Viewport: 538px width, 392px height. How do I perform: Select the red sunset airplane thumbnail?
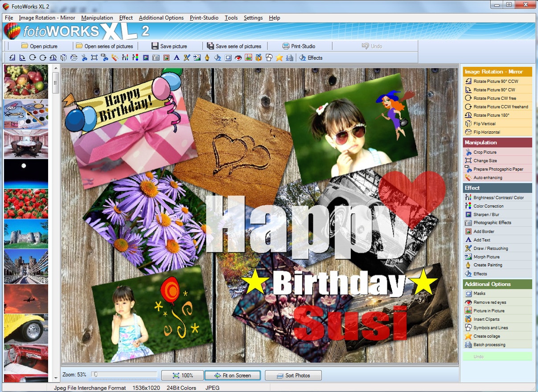pyautogui.click(x=26, y=299)
